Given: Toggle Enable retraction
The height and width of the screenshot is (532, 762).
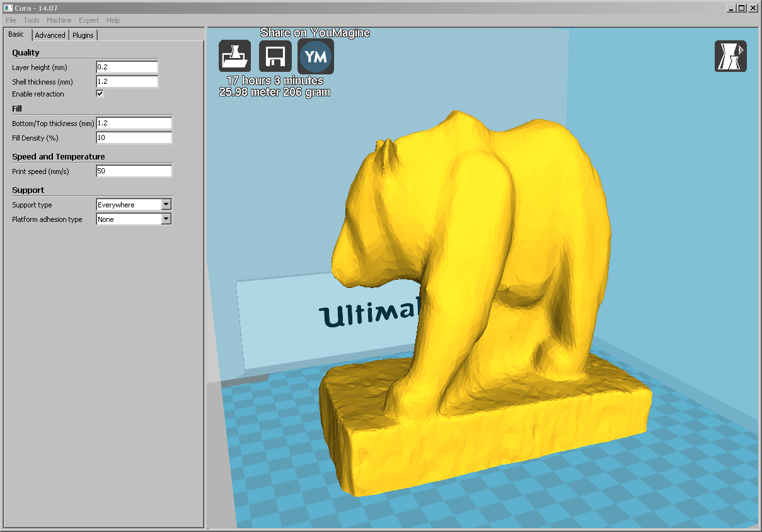Looking at the screenshot, I should coord(100,93).
